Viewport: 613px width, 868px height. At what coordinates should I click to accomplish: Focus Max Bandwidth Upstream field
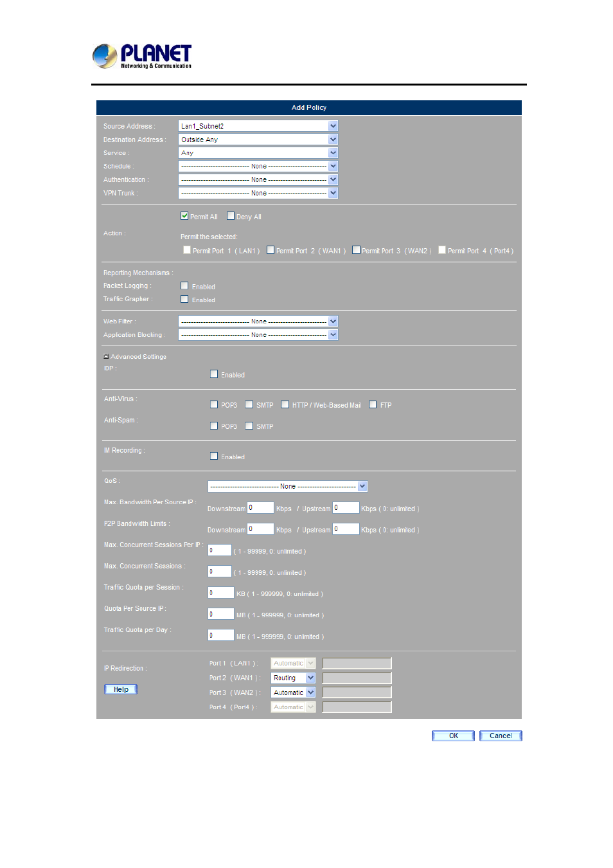click(x=346, y=508)
